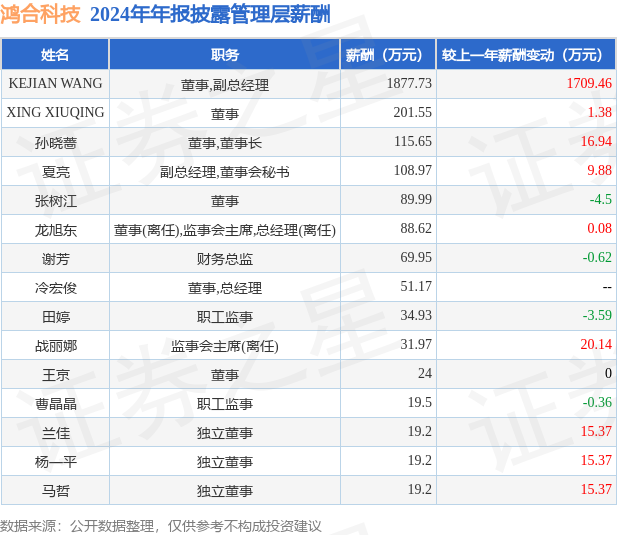Click the 职务 column header
The width and height of the screenshot is (617, 535).
point(225,55)
